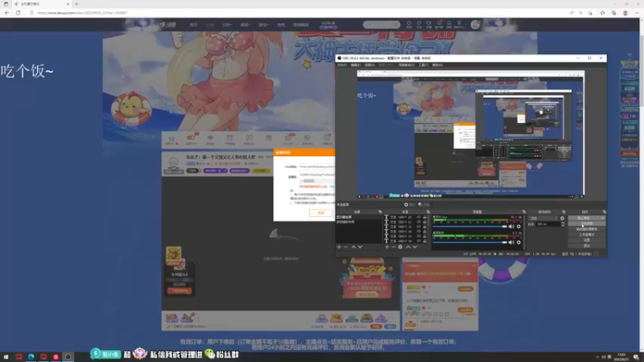This screenshot has height=362, width=644.
Task: Open OBS 视图 (View) menu
Action: click(x=369, y=65)
